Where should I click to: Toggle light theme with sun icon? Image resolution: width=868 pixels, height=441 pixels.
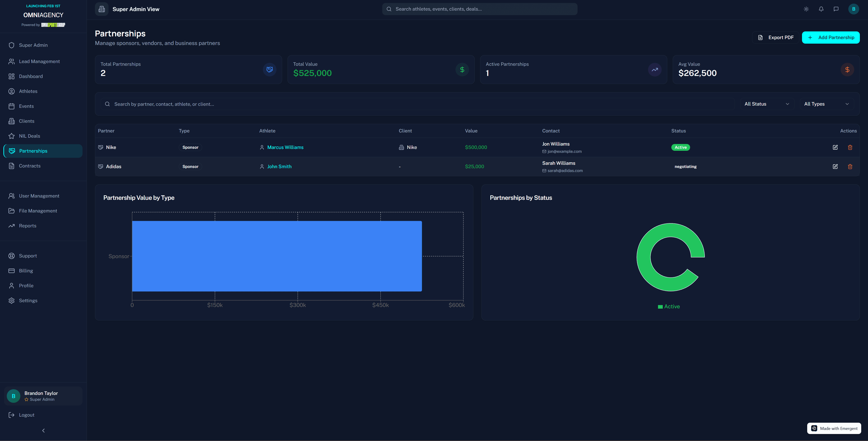tap(806, 9)
